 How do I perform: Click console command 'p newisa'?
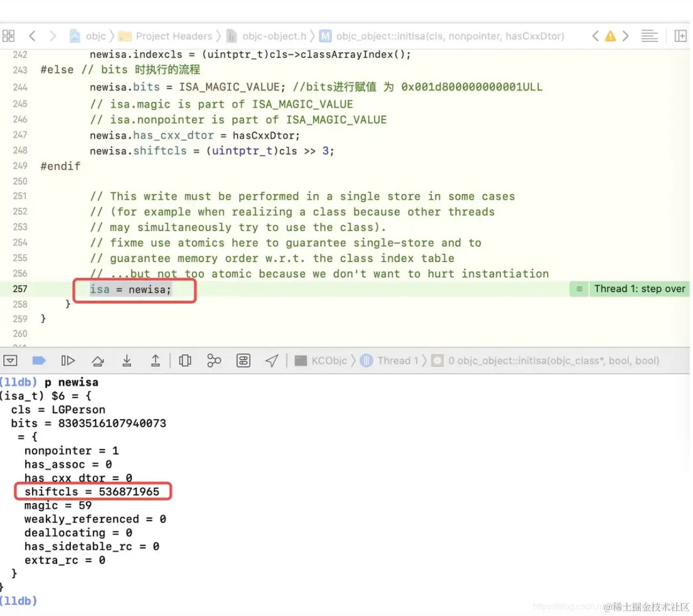pyautogui.click(x=71, y=382)
